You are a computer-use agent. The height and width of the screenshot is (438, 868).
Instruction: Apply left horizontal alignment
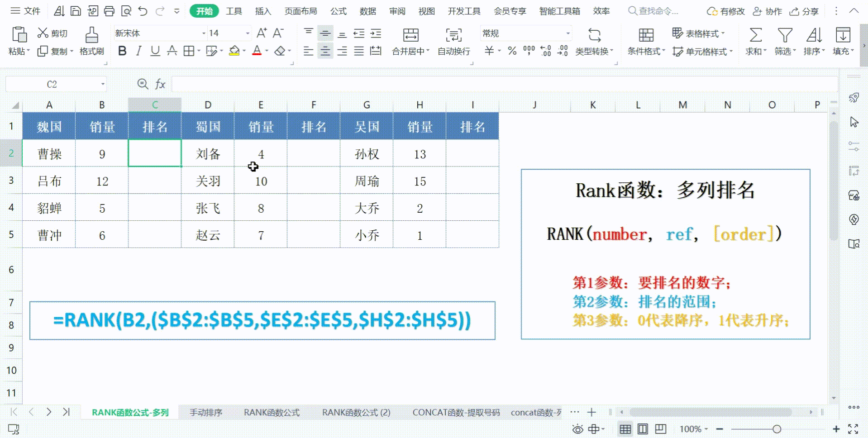point(308,51)
